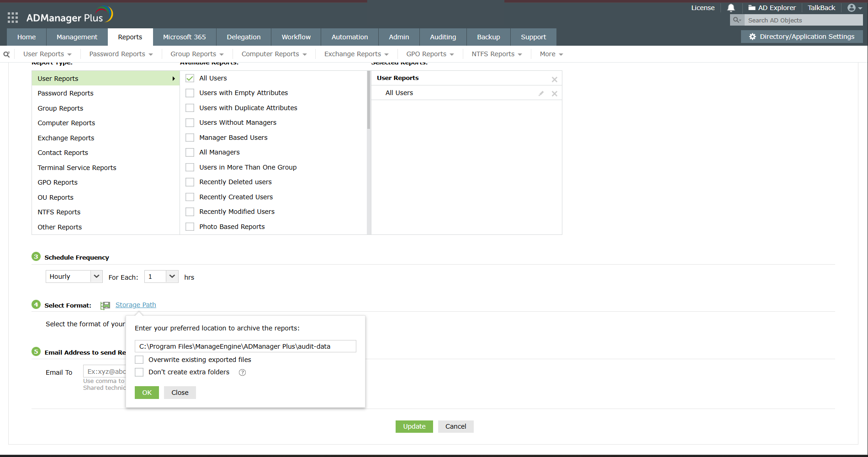
Task: Enable Overwrite existing exported files
Action: (x=139, y=360)
